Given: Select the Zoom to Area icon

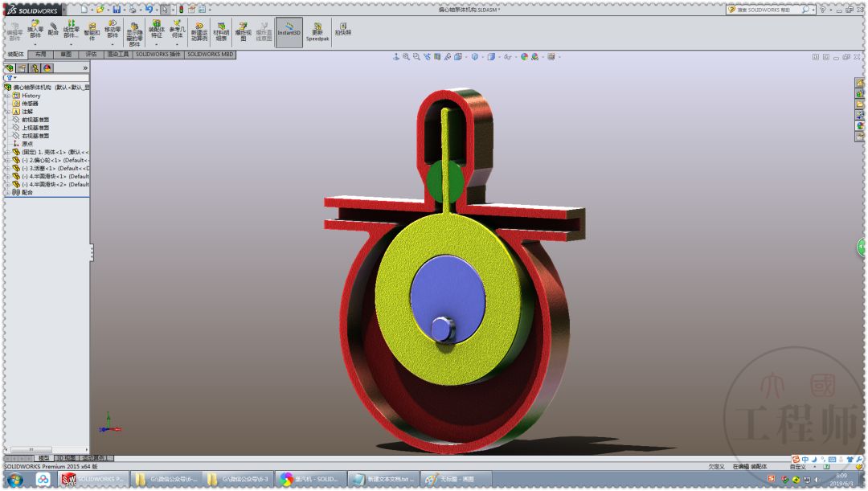Looking at the screenshot, I should [415, 57].
